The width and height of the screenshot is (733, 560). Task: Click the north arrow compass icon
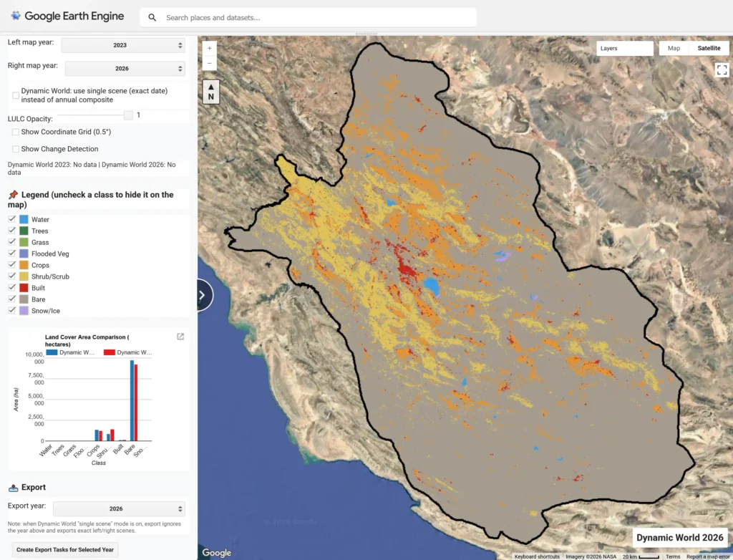point(211,92)
